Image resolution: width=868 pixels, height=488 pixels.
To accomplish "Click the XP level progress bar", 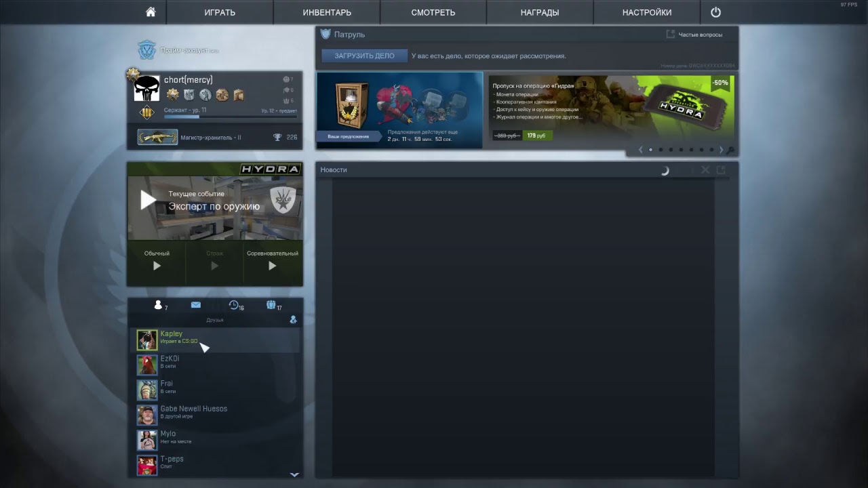I will pos(231,117).
